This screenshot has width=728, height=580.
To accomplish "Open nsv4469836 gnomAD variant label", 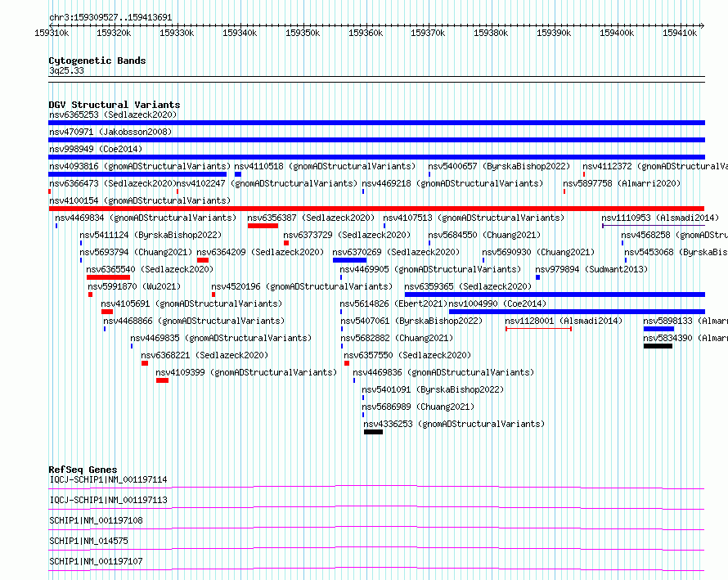I will (x=443, y=372).
